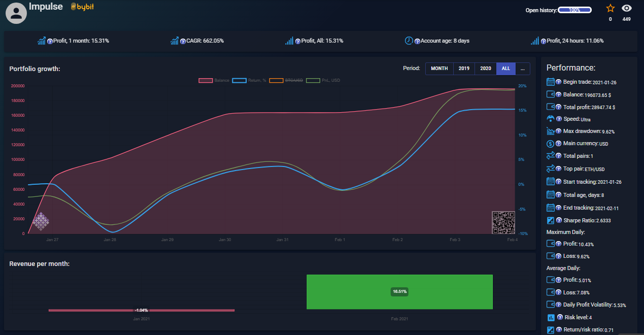
Task: Click the Open history progress bar
Action: coord(574,10)
